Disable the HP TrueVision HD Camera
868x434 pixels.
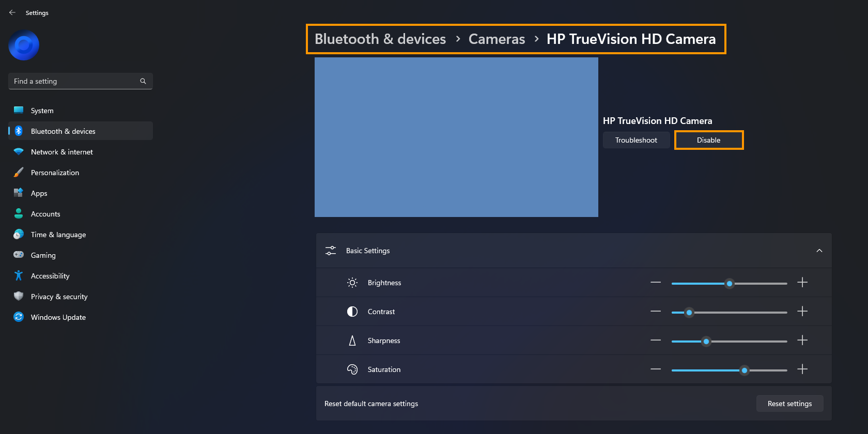[709, 140]
